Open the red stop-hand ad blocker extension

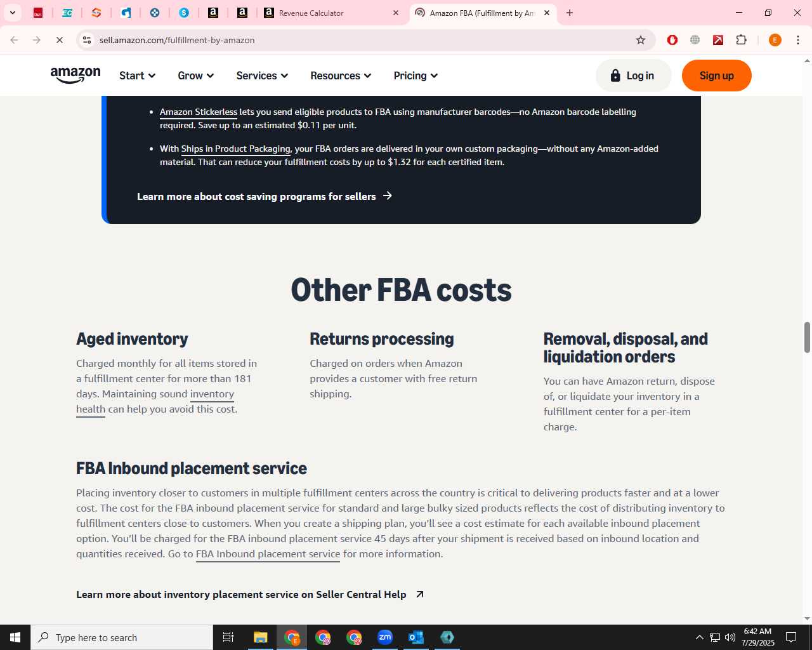pyautogui.click(x=672, y=40)
